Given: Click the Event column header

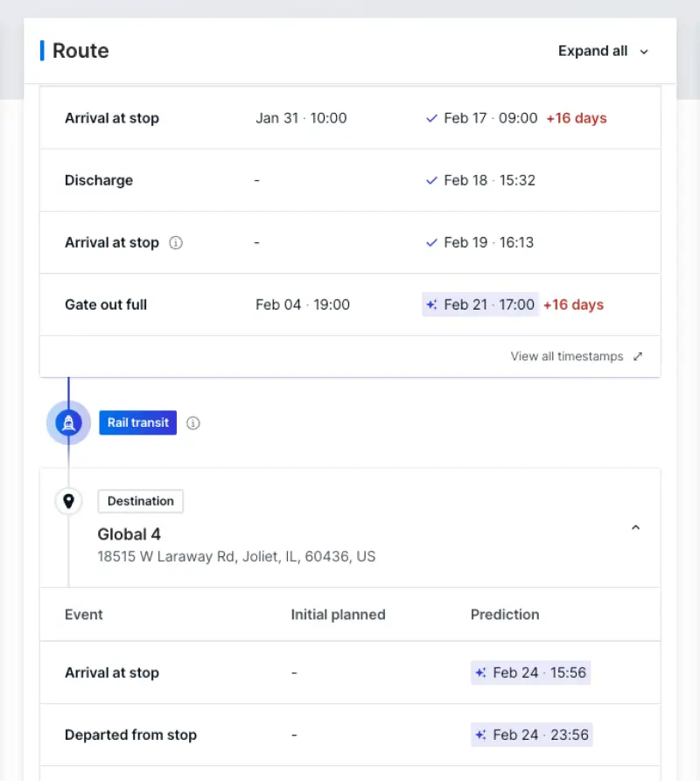Looking at the screenshot, I should (84, 615).
